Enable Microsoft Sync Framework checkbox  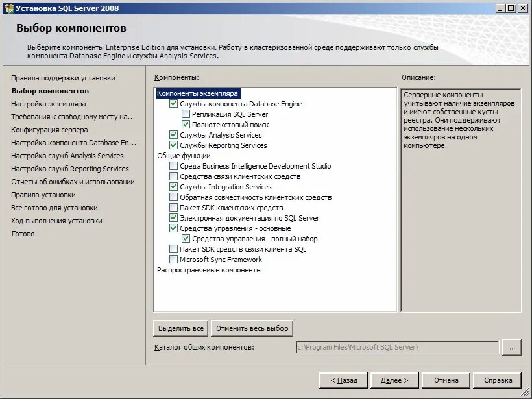[x=173, y=260]
